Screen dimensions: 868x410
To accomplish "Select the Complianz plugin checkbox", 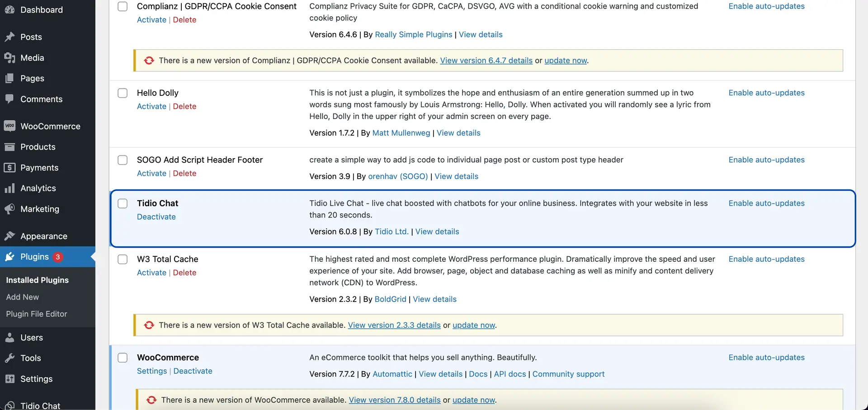I will 123,6.
